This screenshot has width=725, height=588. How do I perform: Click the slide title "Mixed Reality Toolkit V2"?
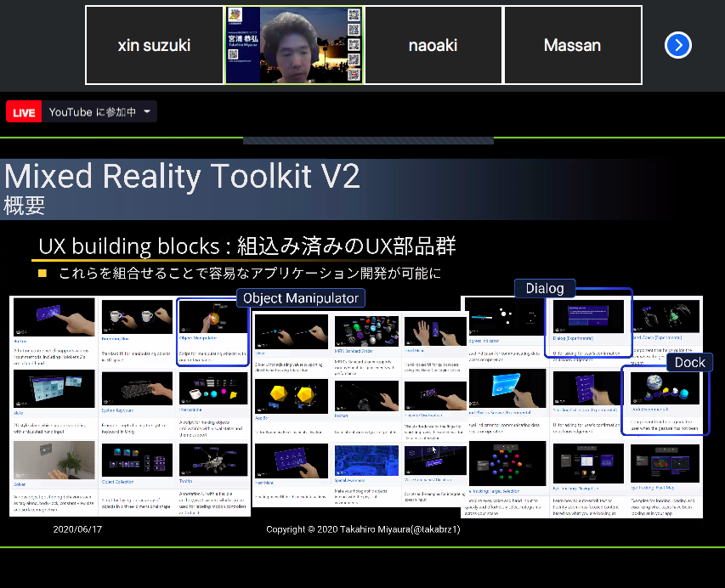pos(182,176)
